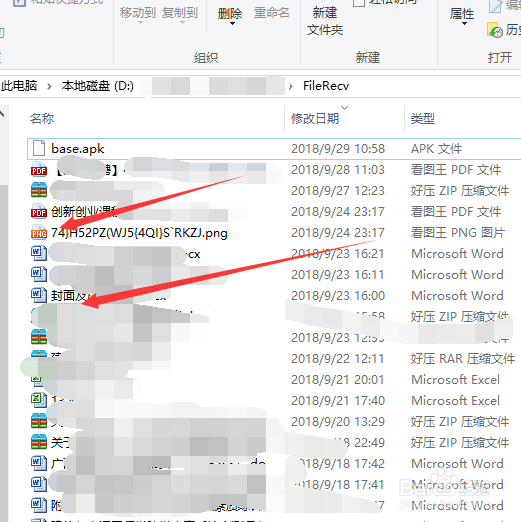Click the date 2018/9/24 23:17 in the 看图王 PDF 文件 row

(338, 212)
